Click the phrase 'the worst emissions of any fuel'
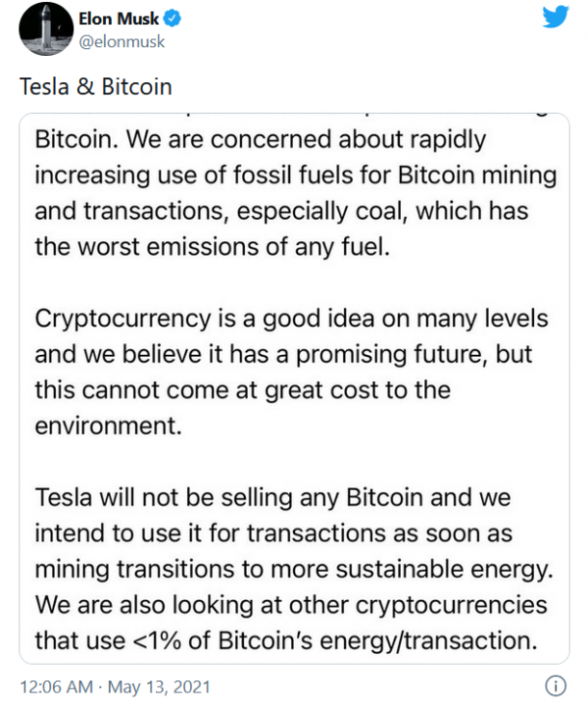Viewport: 588px width, 708px height. click(211, 247)
